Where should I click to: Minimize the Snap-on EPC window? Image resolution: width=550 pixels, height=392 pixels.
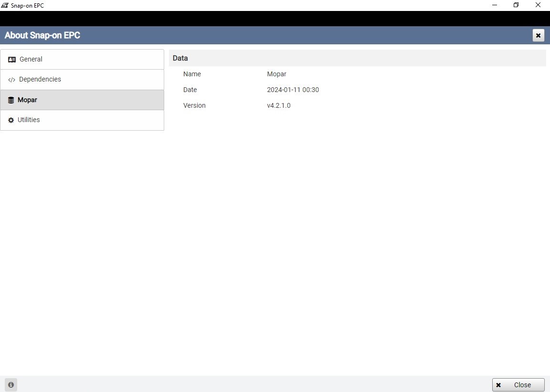point(495,5)
